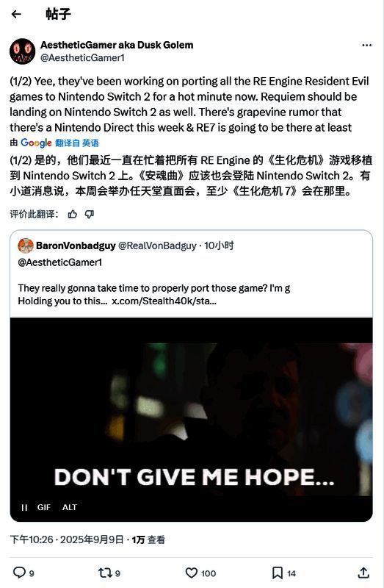Like the post with heart icon
Image resolution: width=384 pixels, height=588 pixels.
click(192, 573)
